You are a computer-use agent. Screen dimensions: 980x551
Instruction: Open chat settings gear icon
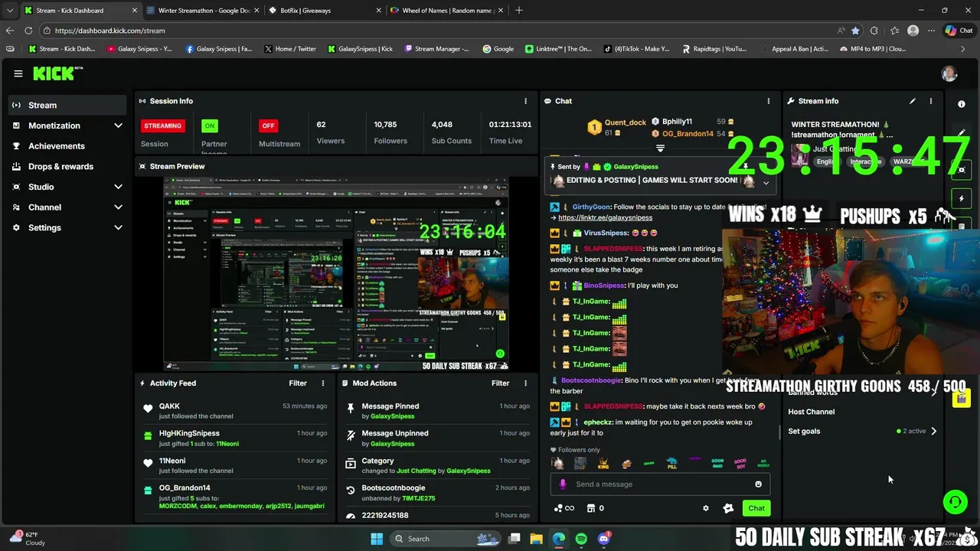(x=706, y=508)
